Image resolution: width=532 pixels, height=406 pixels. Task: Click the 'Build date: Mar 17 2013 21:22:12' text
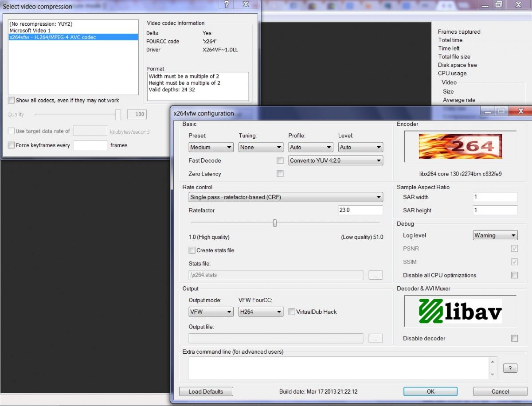click(318, 392)
